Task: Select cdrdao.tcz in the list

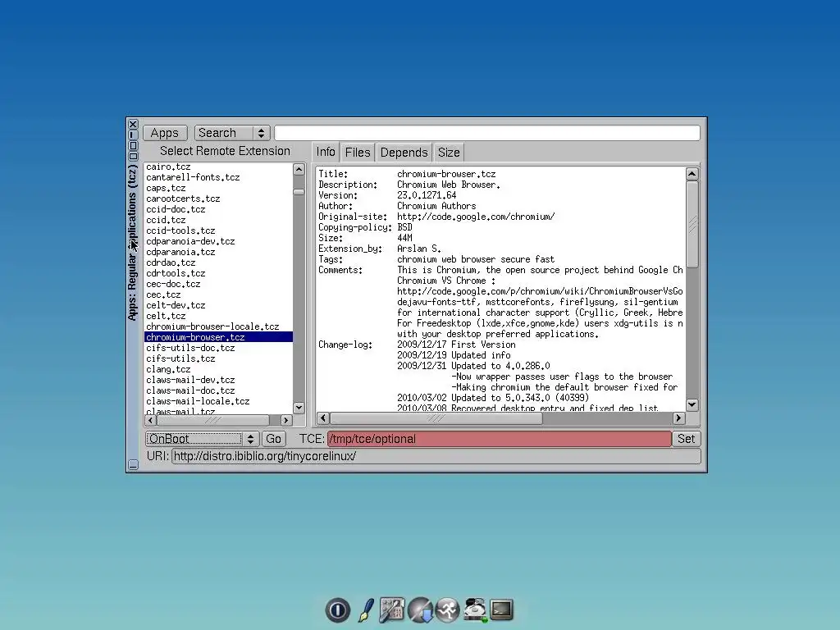Action: pos(218,262)
